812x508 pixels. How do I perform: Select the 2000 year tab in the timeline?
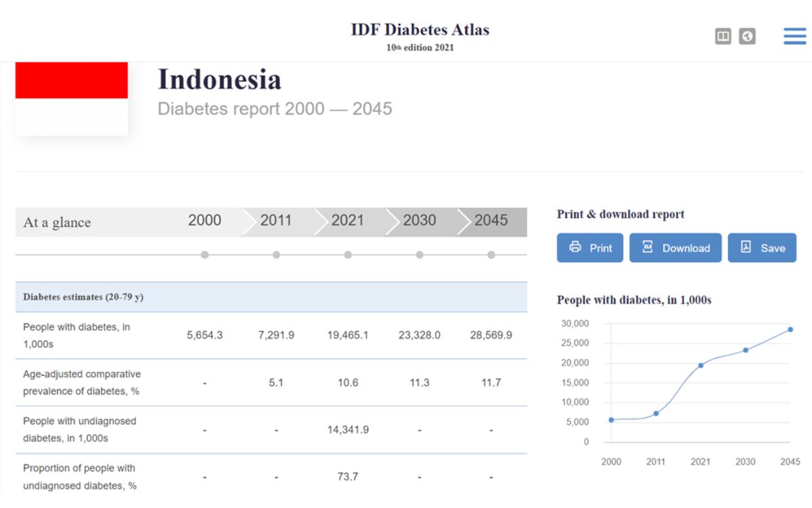pos(204,221)
